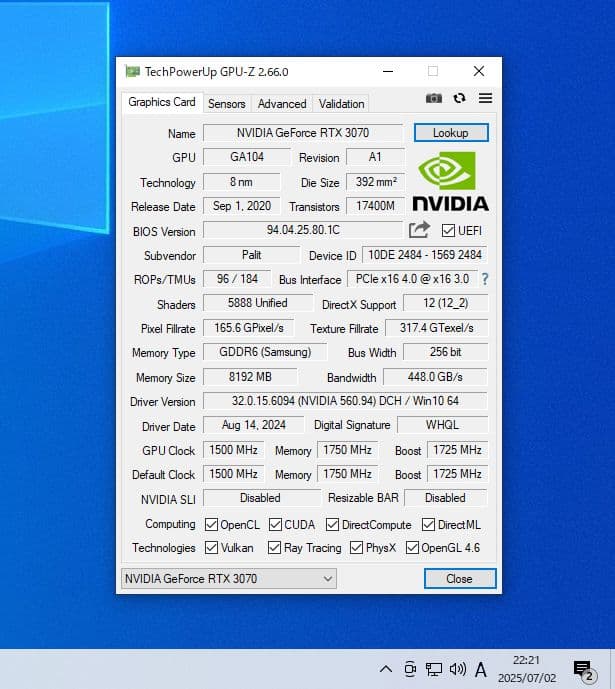Switch to the Sensors tab
The image size is (615, 689).
pos(227,104)
